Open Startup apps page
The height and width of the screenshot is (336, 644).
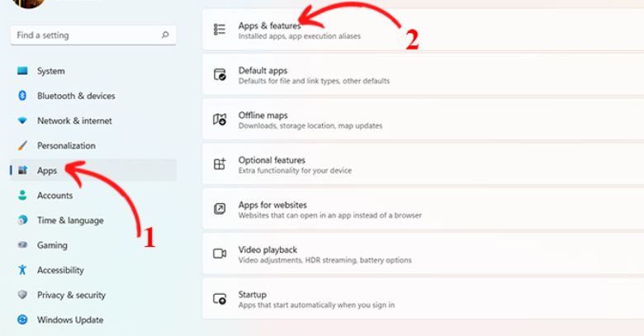[423, 299]
